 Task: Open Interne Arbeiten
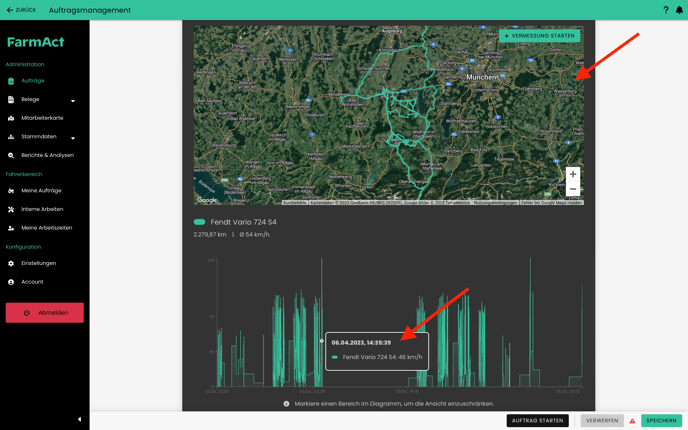(42, 209)
